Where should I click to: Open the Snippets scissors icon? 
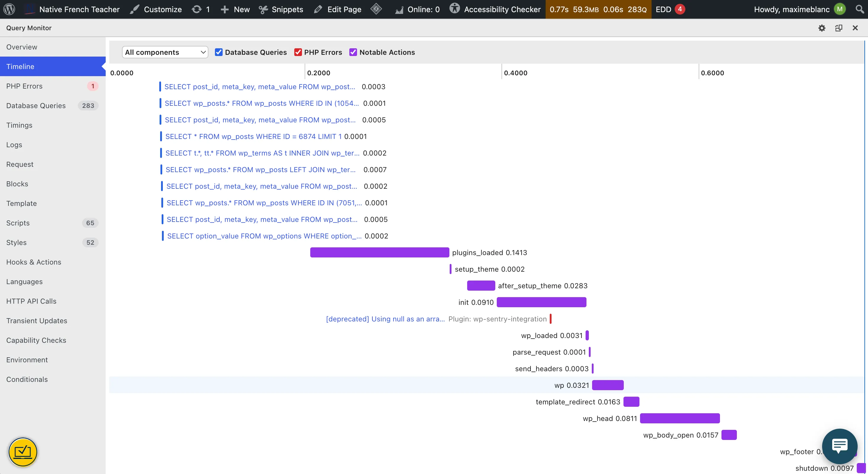pos(263,9)
